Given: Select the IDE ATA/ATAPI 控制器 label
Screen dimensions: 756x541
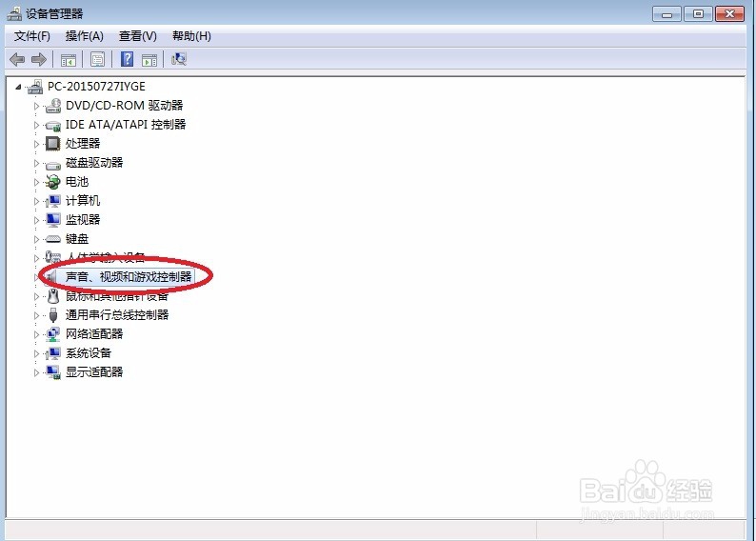Looking at the screenshot, I should (x=126, y=125).
